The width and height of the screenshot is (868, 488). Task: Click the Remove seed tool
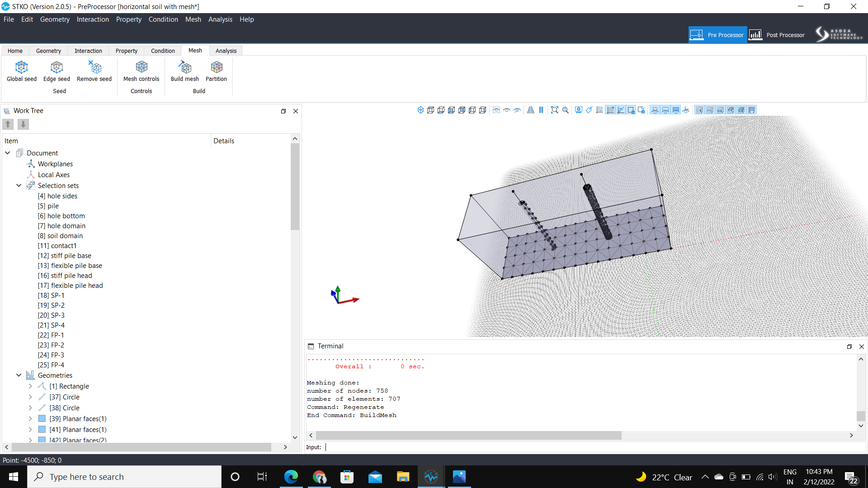coord(94,71)
